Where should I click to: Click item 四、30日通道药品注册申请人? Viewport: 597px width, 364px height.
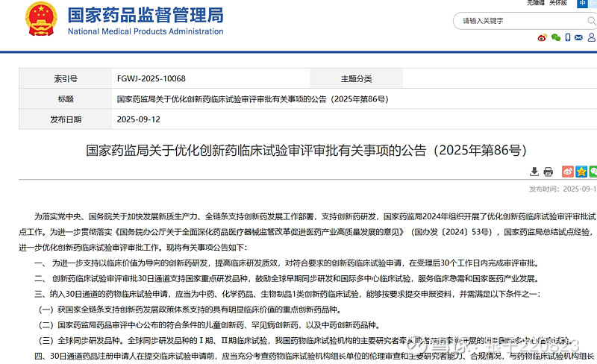point(314,356)
